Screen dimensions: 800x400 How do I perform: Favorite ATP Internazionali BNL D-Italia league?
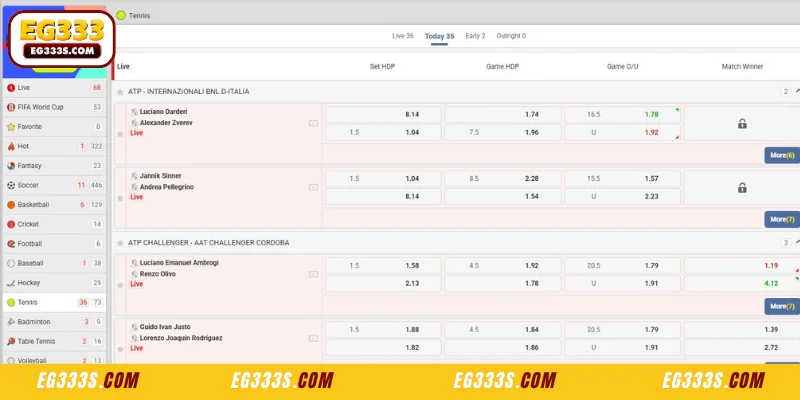[120, 92]
